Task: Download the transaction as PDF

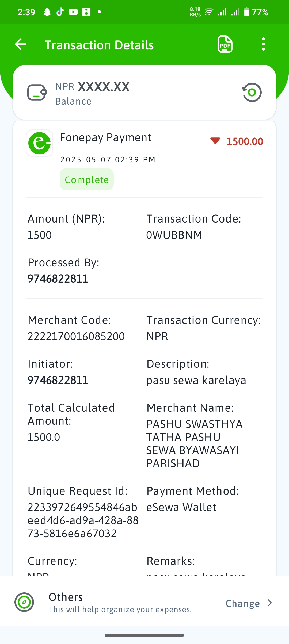Action: pyautogui.click(x=225, y=44)
